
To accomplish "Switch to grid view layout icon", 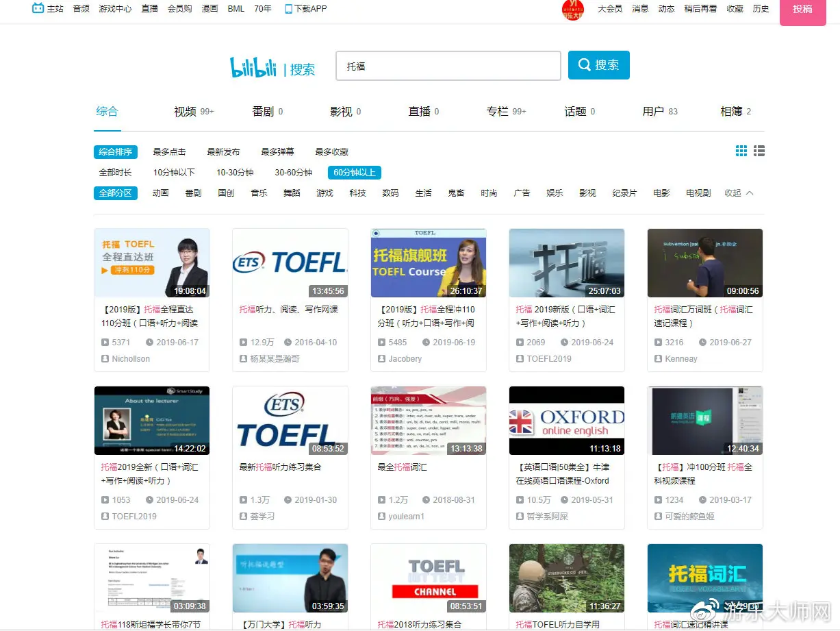I will point(741,151).
